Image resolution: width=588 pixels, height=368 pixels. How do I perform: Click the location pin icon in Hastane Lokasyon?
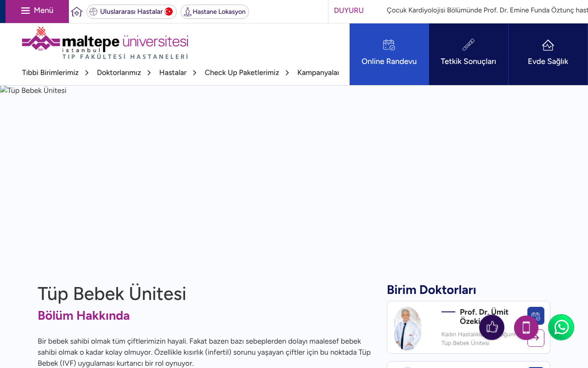[x=187, y=11]
